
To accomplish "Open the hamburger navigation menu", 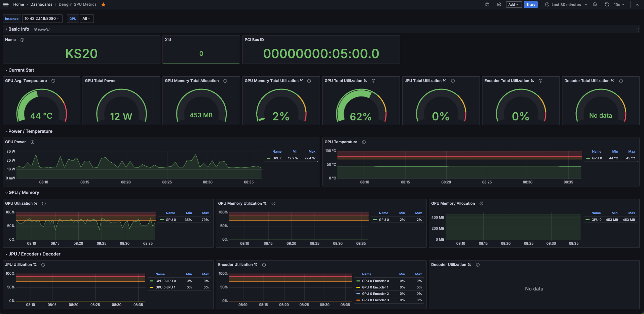I will pyautogui.click(x=6, y=4).
